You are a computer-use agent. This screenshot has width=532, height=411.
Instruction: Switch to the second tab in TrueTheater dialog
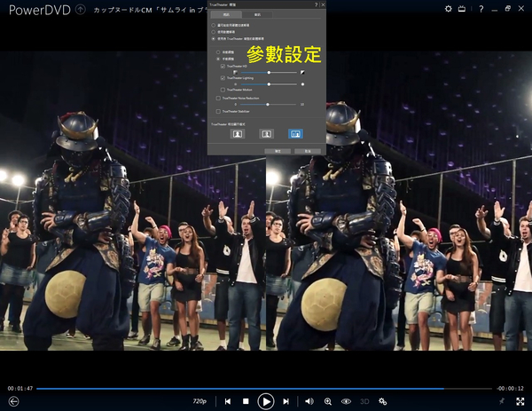[256, 15]
